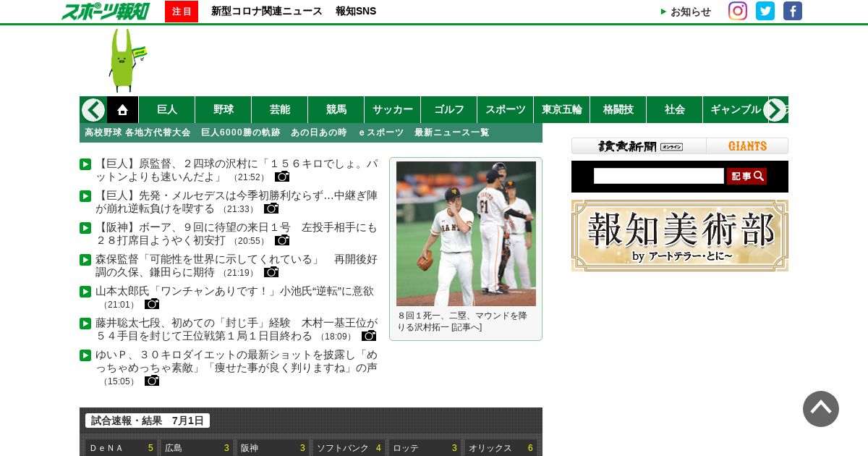Submit search with 記事 button
The image size is (868, 456).
point(746,176)
